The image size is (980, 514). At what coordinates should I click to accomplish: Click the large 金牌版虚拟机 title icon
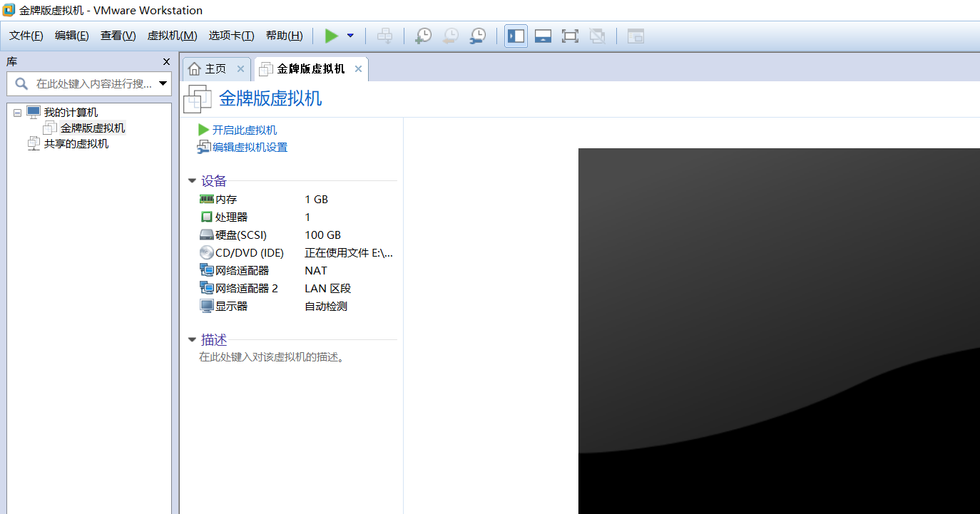pyautogui.click(x=198, y=99)
